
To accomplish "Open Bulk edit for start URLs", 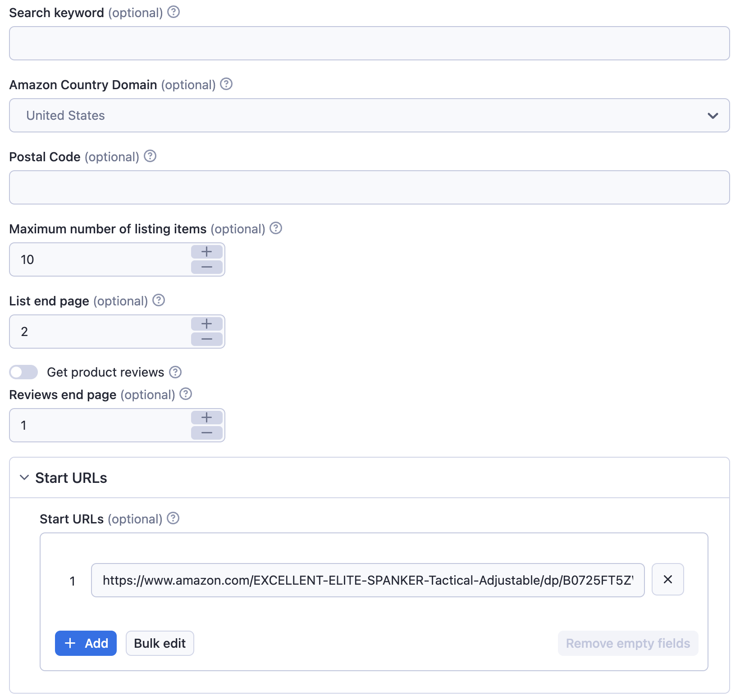I will [160, 643].
